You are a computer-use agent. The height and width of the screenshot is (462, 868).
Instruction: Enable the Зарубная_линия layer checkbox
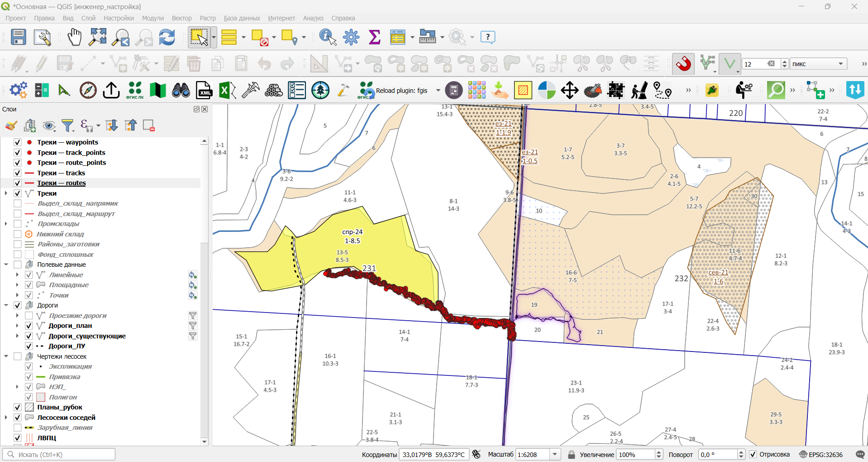tap(18, 428)
